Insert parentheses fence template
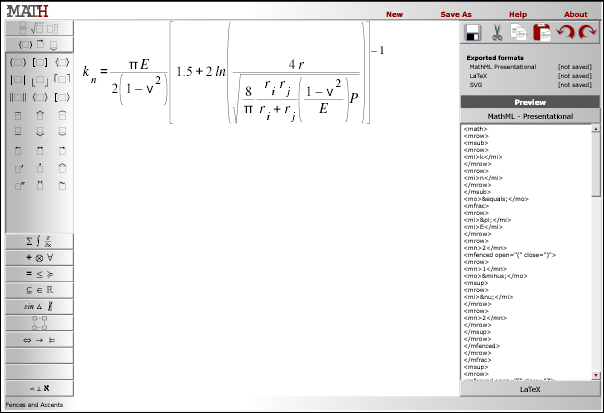604x413 pixels. tap(18, 62)
